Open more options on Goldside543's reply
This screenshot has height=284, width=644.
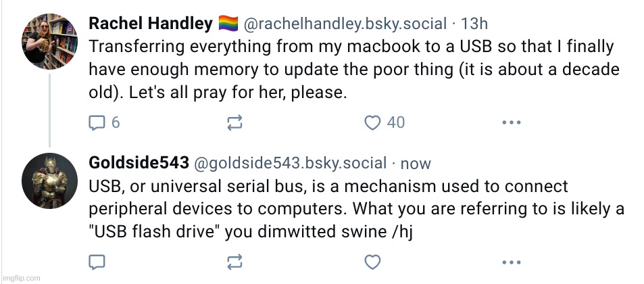[x=511, y=262]
